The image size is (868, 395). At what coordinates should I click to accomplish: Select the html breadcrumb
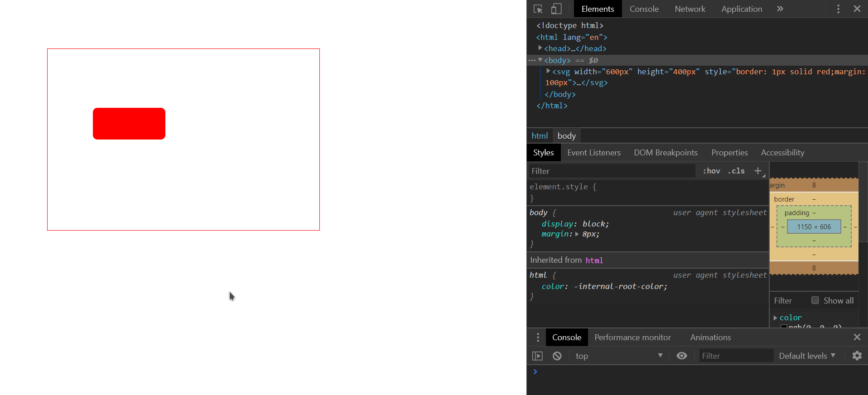(x=540, y=135)
